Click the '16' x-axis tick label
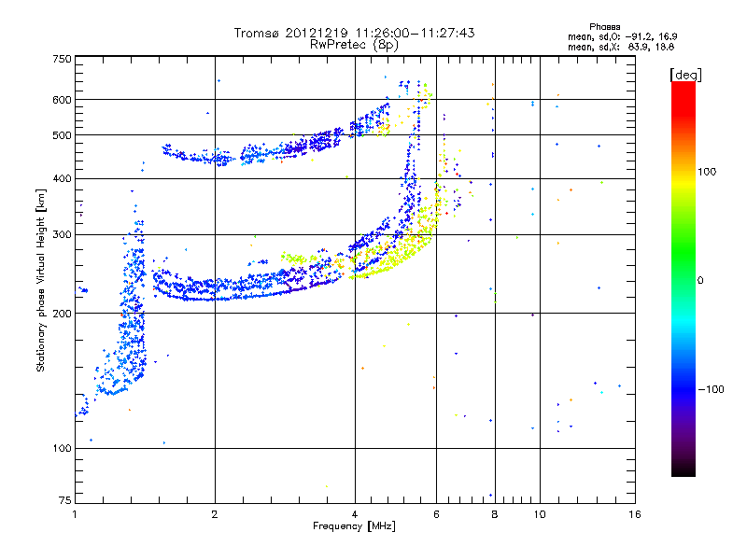Image resolution: width=747 pixels, height=560 pixels. [635, 514]
